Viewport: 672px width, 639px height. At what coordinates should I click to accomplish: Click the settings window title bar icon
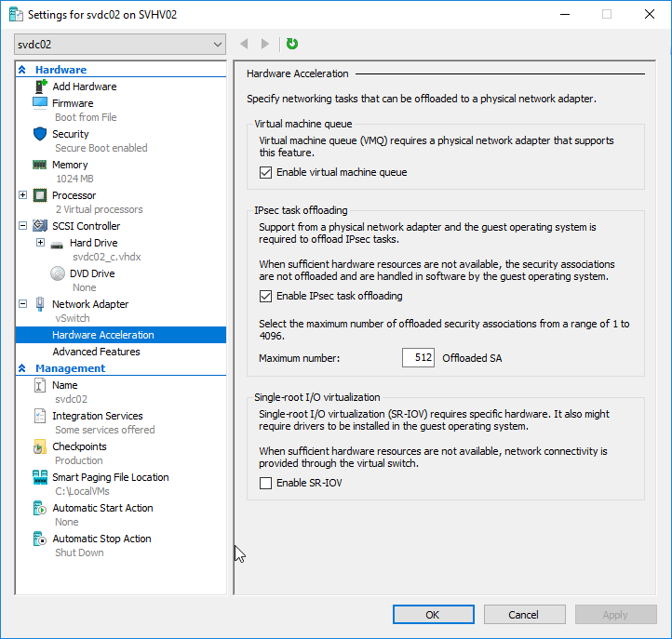click(x=16, y=15)
